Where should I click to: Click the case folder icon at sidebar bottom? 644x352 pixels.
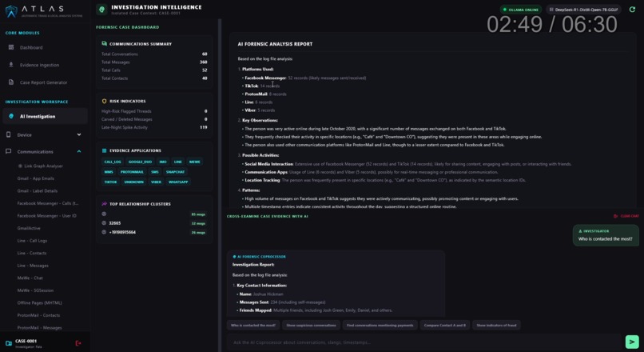(9, 343)
